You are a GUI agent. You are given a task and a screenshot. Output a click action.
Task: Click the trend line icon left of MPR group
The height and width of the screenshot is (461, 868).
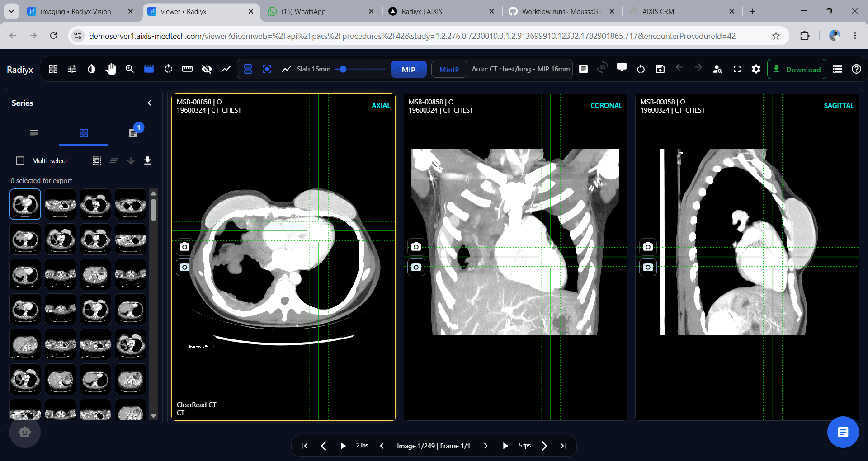[x=226, y=69]
